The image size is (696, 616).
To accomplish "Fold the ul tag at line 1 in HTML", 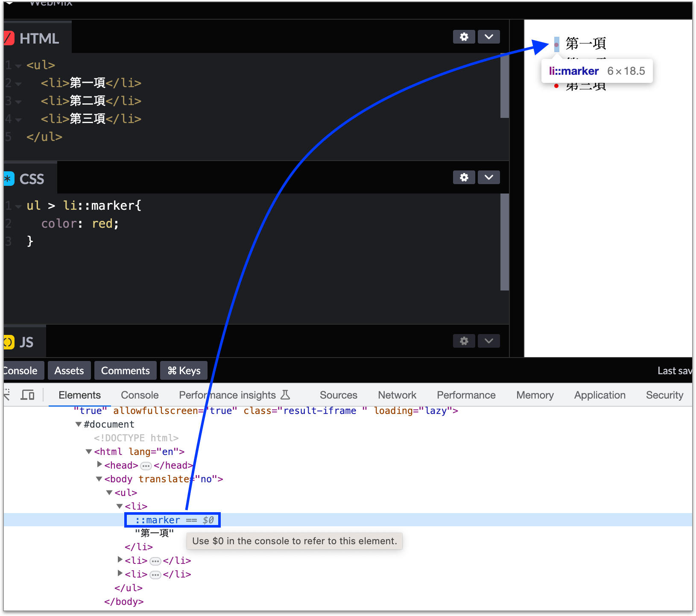I will tap(18, 66).
